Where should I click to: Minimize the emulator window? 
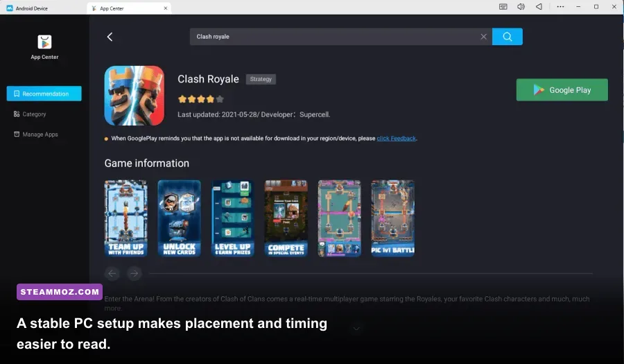[x=578, y=7]
